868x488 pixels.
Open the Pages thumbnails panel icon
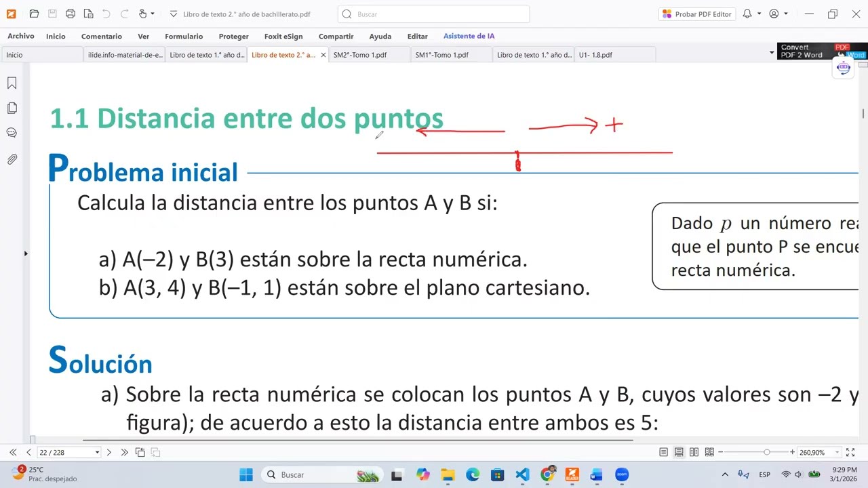pyautogui.click(x=12, y=108)
